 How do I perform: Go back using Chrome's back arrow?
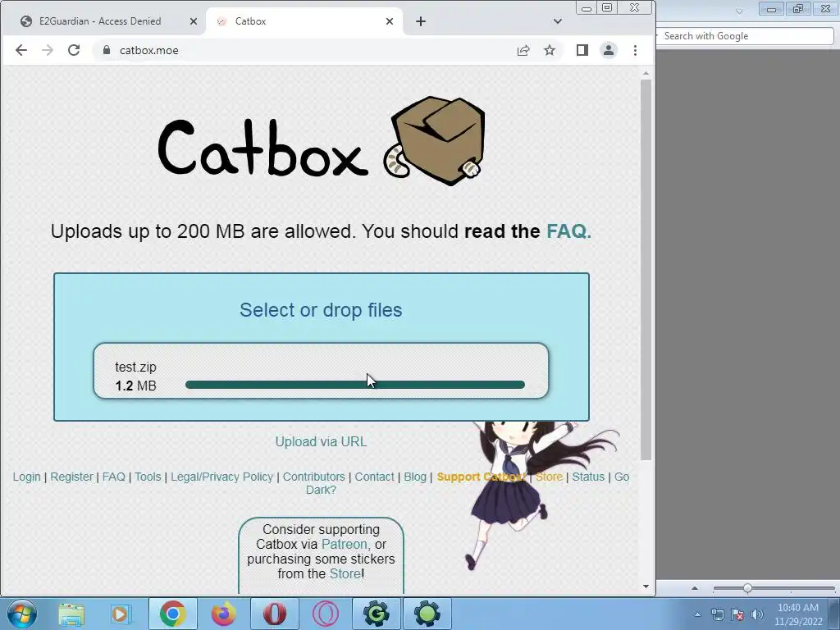(x=21, y=50)
